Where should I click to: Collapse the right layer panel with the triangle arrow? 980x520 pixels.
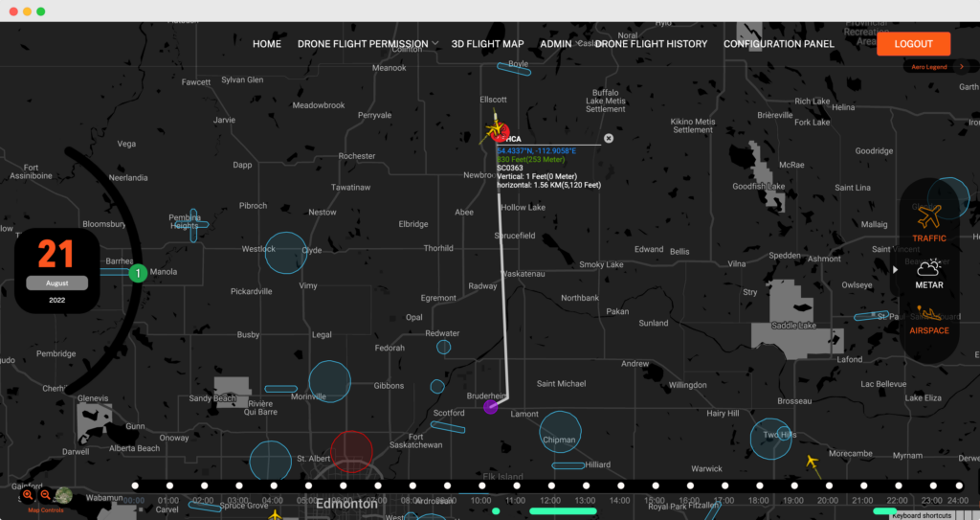coord(895,270)
